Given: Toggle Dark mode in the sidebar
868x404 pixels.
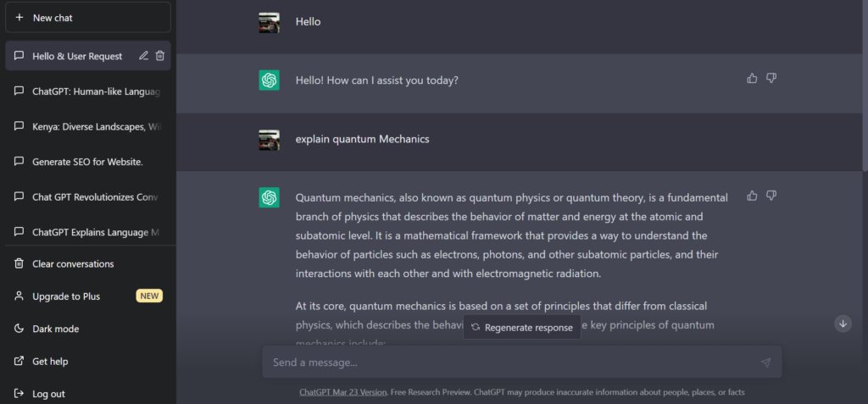Looking at the screenshot, I should pos(88,329).
